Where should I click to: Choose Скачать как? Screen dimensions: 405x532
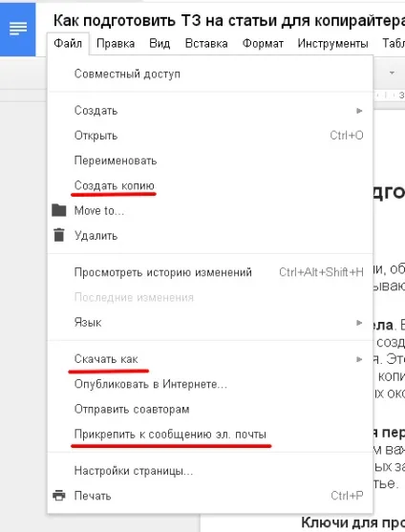point(210,359)
